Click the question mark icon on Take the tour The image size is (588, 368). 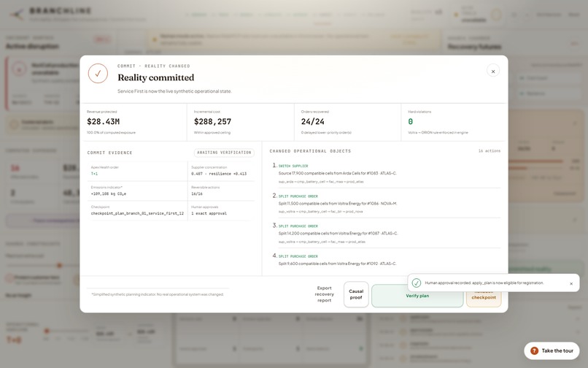click(x=534, y=350)
